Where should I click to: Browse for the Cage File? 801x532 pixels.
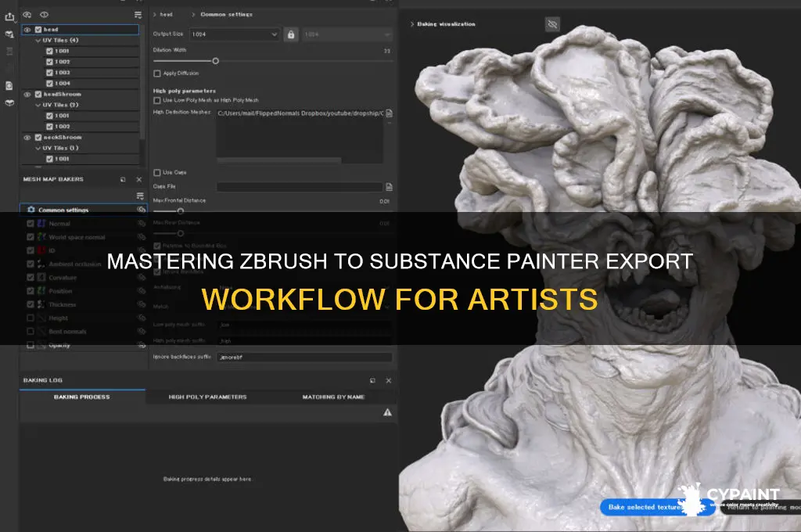click(x=390, y=186)
